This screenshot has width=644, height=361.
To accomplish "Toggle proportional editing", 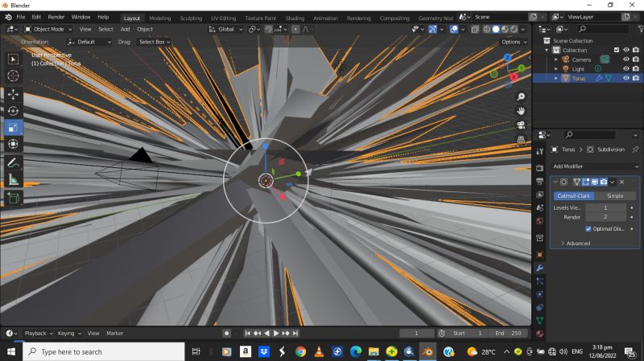I will (295, 29).
